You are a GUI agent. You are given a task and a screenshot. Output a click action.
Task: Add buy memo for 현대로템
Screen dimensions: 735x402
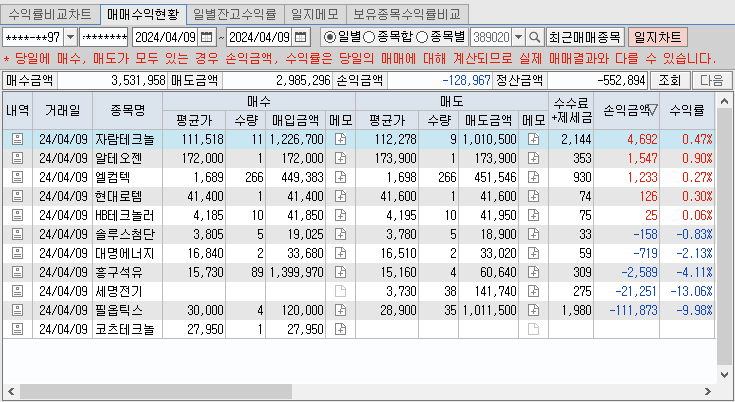point(341,196)
